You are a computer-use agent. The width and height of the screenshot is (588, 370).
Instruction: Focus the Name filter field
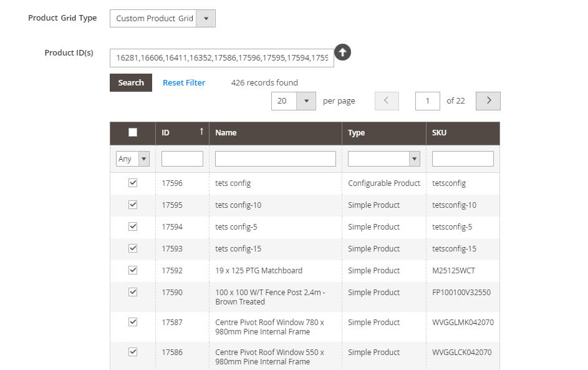pos(275,158)
